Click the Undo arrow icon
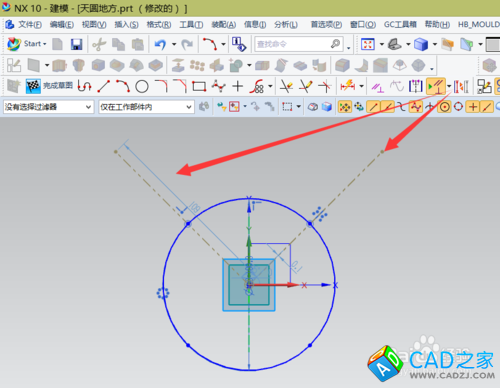 pos(160,44)
